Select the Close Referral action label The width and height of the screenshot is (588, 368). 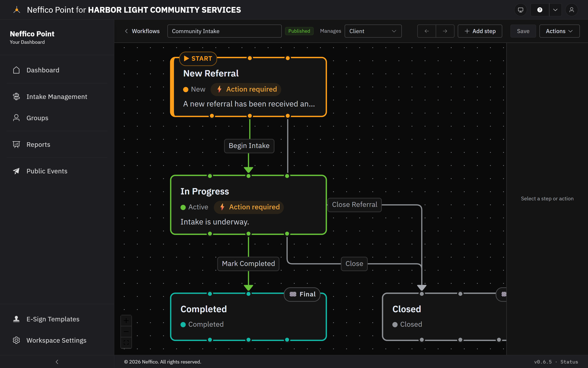point(354,205)
